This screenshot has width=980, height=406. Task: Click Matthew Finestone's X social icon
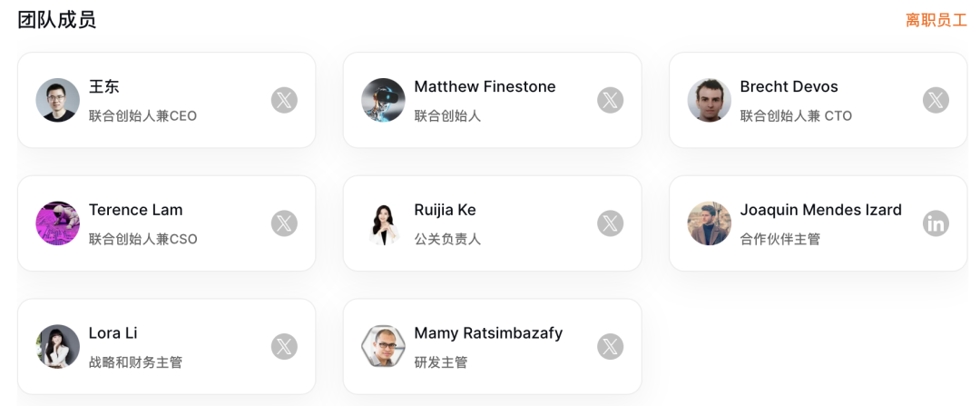click(610, 100)
